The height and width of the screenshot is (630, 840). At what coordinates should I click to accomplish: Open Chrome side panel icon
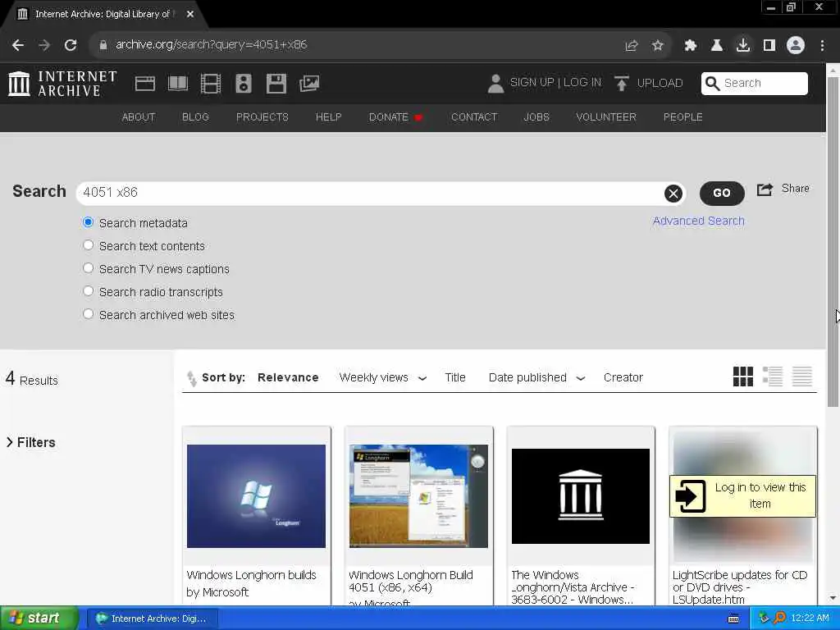pyautogui.click(x=769, y=46)
